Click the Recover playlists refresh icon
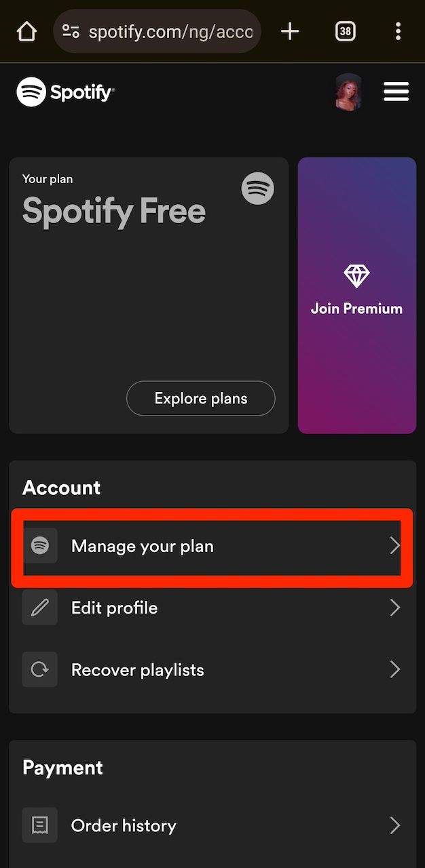This screenshot has height=868, width=425. [x=39, y=669]
